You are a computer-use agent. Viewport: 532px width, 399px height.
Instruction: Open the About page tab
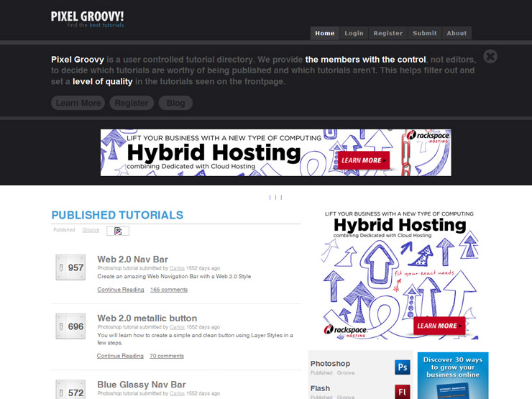click(x=457, y=33)
